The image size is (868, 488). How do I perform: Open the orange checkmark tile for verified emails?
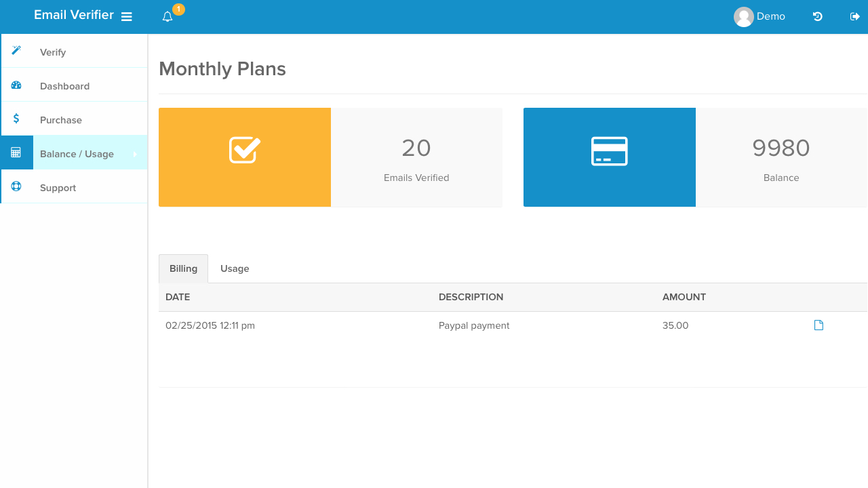(244, 157)
